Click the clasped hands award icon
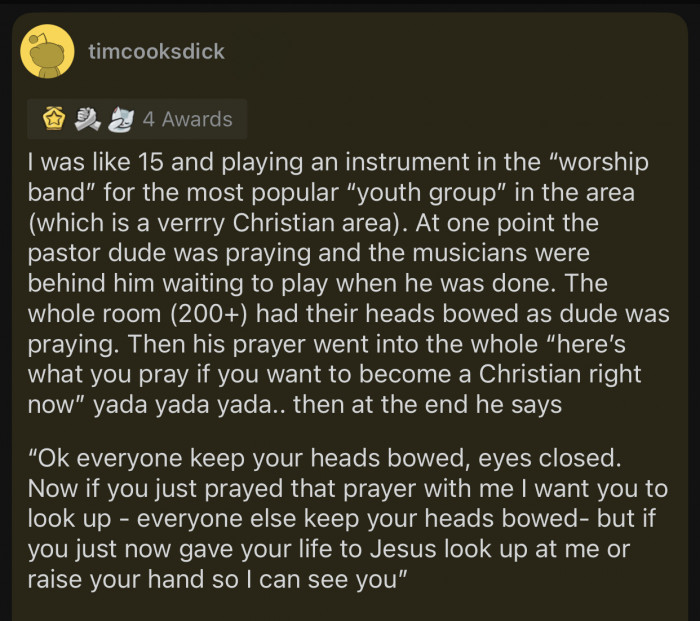This screenshot has width=700, height=621. click(85, 119)
